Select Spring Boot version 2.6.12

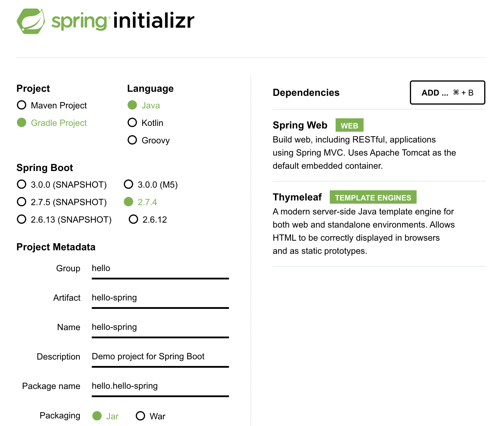tap(148, 219)
